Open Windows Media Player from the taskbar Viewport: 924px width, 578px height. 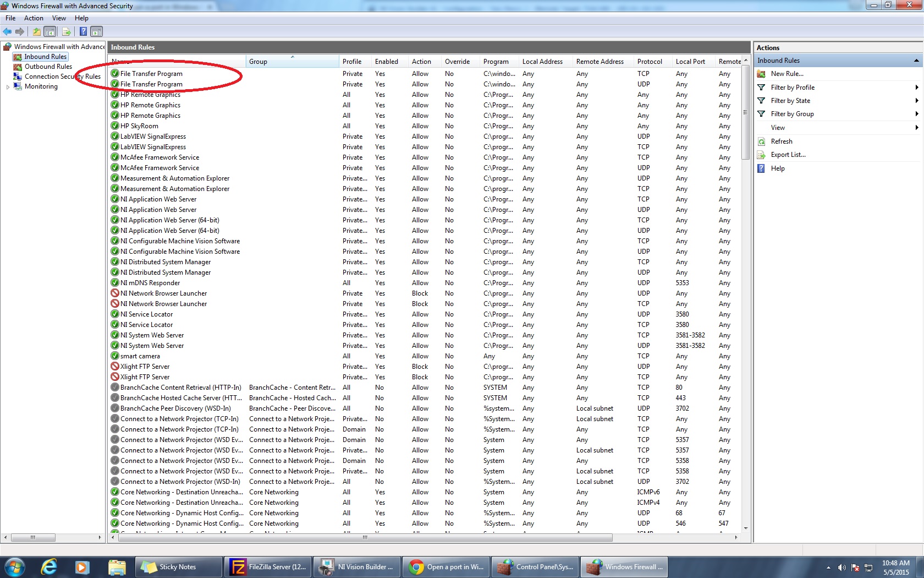82,567
